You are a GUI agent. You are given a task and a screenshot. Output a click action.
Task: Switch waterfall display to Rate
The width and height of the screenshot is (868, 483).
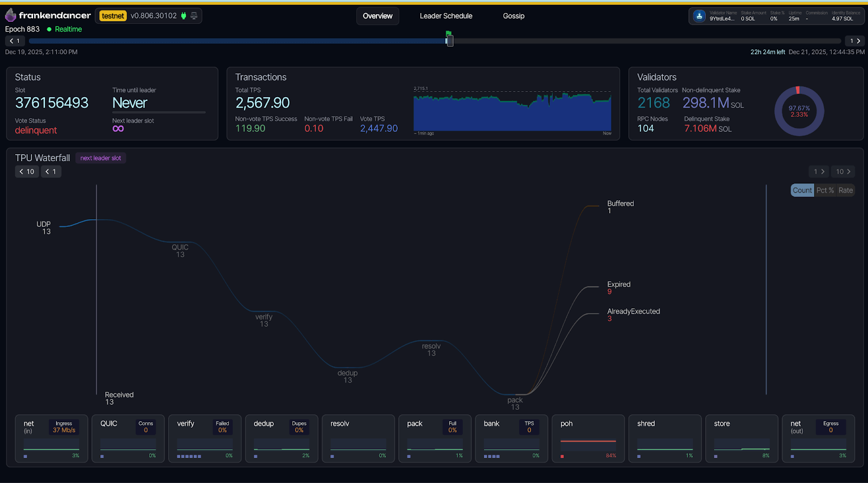point(845,190)
